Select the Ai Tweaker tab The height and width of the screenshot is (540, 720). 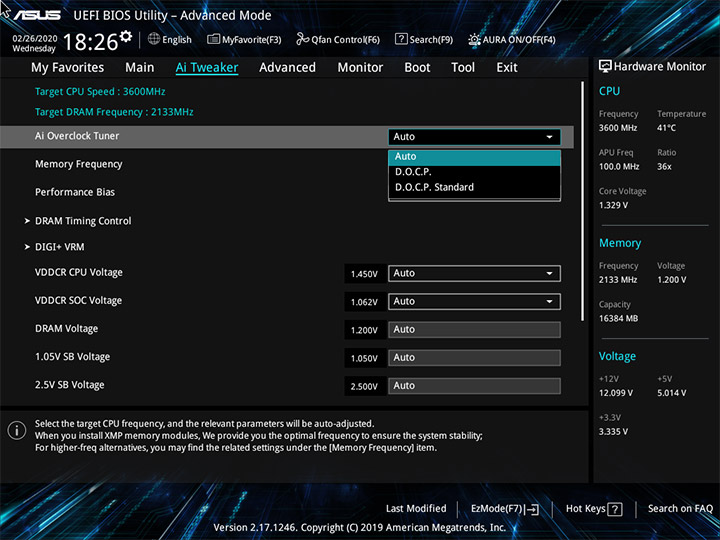point(207,68)
